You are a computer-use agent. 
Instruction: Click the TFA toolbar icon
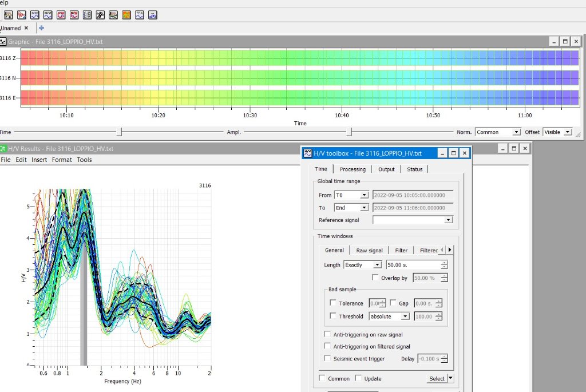coord(140,15)
